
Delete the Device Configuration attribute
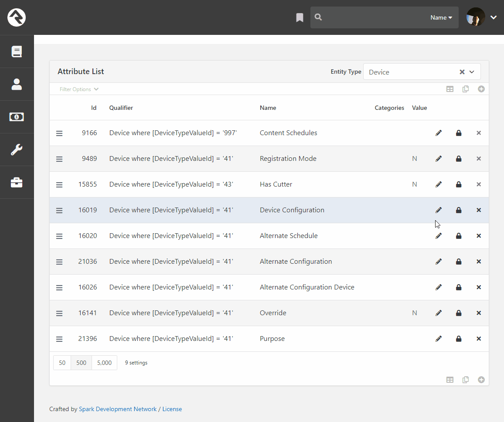[479, 210]
